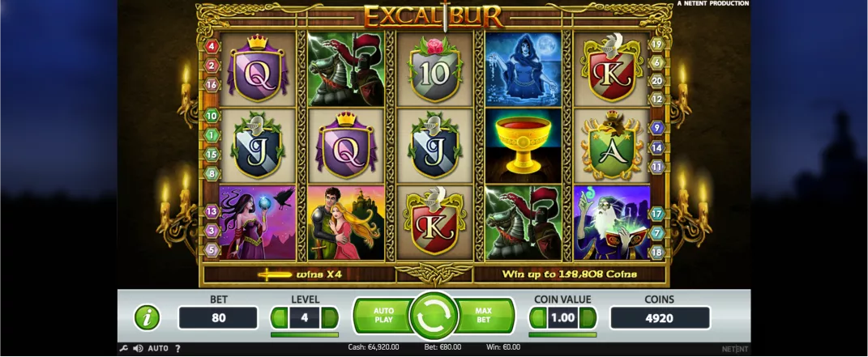Click the level indicator bar
The height and width of the screenshot is (357, 868).
[305, 334]
